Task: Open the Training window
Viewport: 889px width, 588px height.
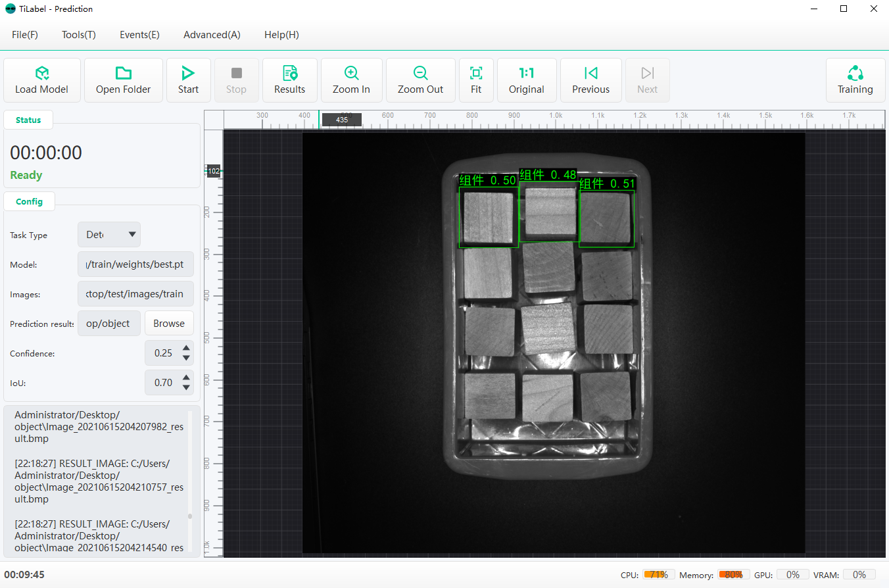Action: pyautogui.click(x=855, y=80)
